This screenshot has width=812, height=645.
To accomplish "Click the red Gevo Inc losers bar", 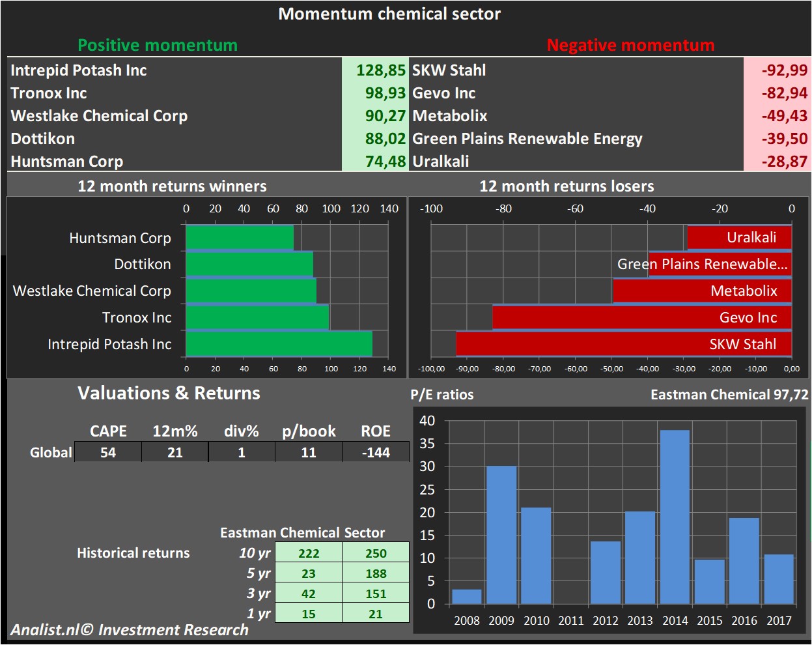I will click(641, 317).
